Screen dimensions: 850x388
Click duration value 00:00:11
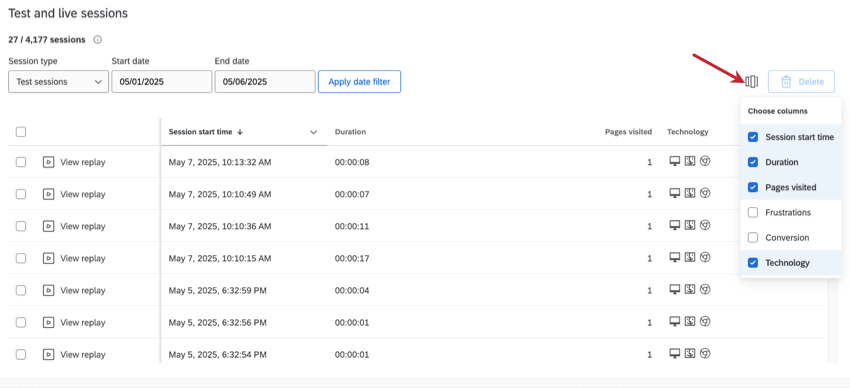tap(352, 226)
